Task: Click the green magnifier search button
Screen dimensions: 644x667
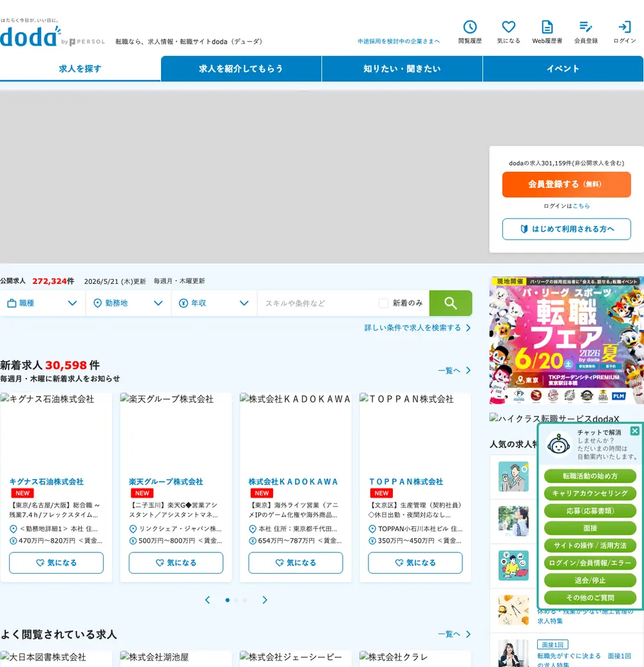Action: (x=450, y=303)
